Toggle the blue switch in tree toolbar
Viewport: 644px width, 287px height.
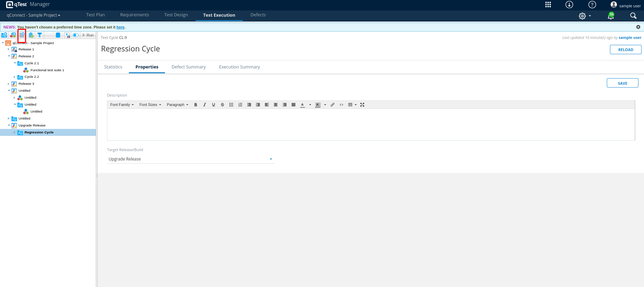[75, 35]
